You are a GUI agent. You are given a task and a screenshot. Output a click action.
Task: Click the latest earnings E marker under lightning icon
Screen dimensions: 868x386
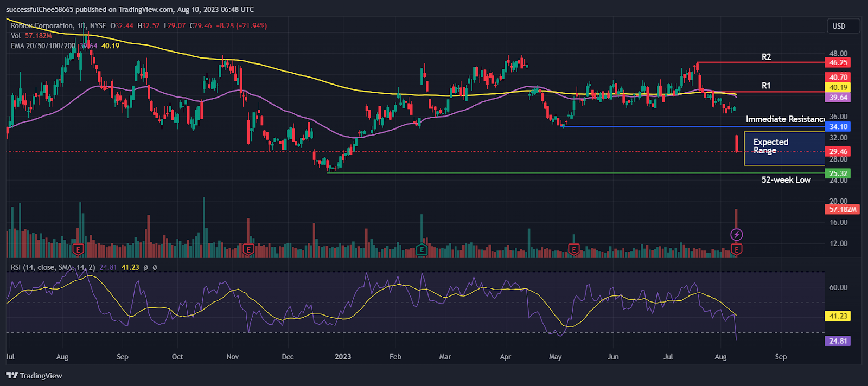736,250
